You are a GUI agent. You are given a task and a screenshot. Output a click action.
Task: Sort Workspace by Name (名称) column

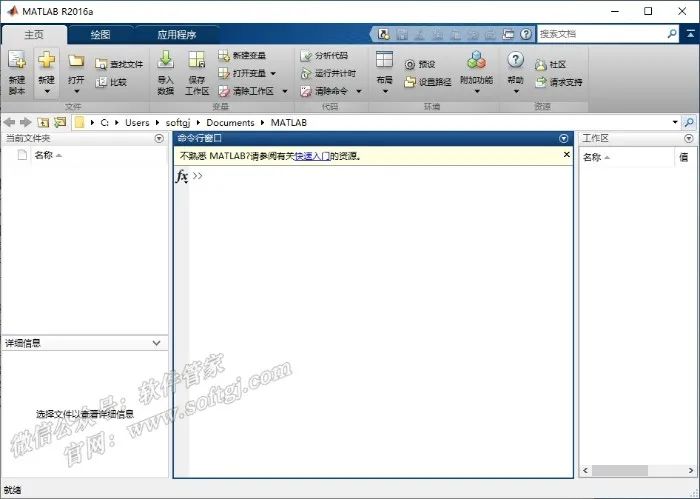pyautogui.click(x=596, y=157)
